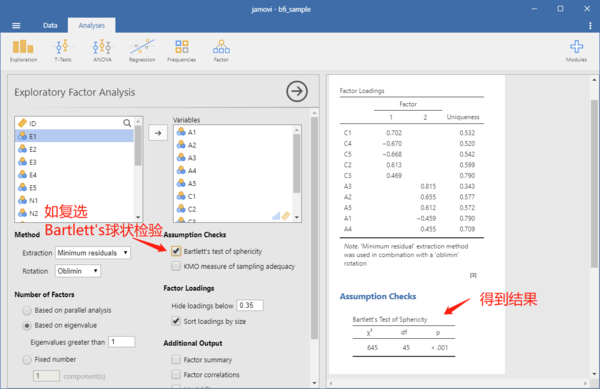
Task: Select A5 in the Variables box
Action: tap(233, 184)
